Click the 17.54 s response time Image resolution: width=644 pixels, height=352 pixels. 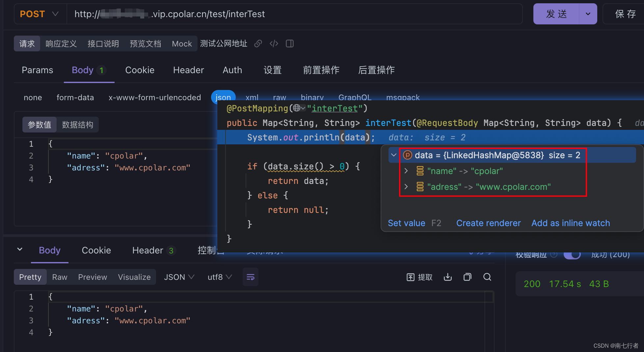565,284
